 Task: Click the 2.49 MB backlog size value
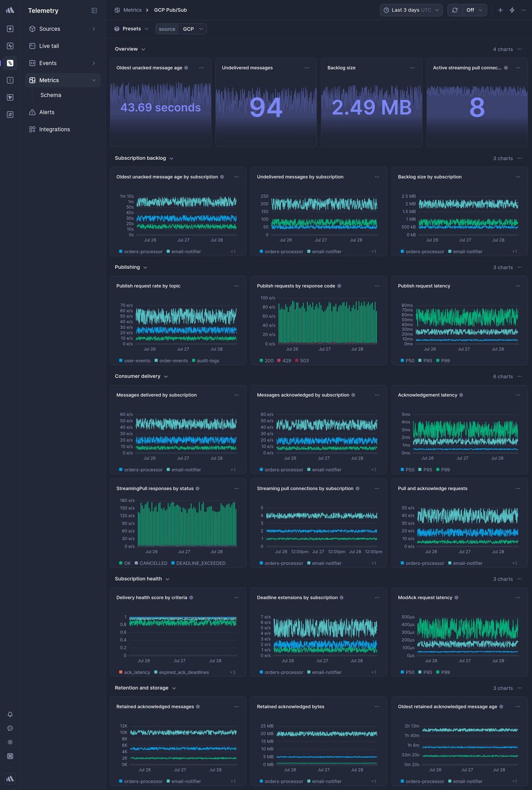[372, 108]
